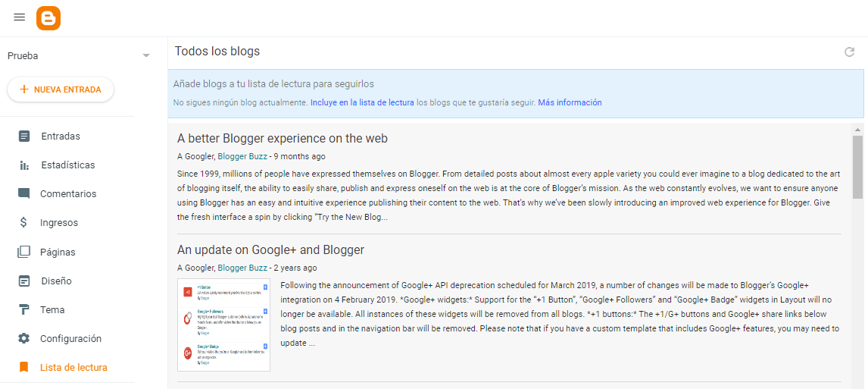The height and width of the screenshot is (389, 868).
Task: Open post 'An update on Google+ and Blogger'
Action: [270, 249]
